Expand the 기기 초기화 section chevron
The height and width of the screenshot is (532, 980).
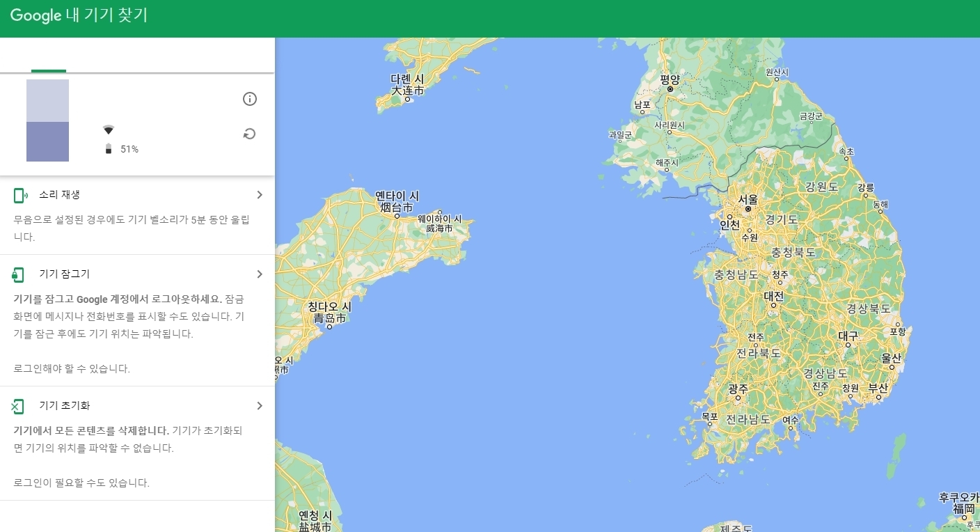[x=259, y=406]
